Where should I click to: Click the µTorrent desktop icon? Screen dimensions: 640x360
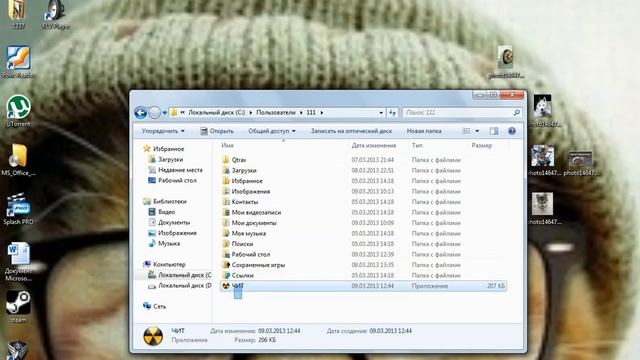point(18,107)
